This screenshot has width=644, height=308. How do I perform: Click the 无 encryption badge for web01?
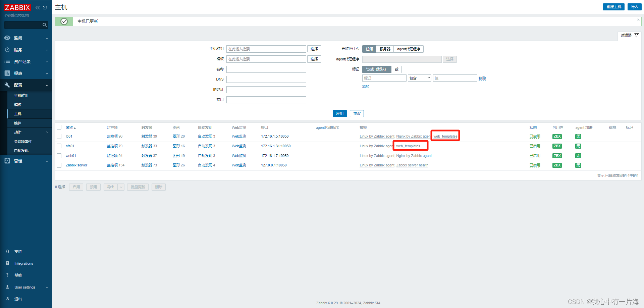pos(578,156)
